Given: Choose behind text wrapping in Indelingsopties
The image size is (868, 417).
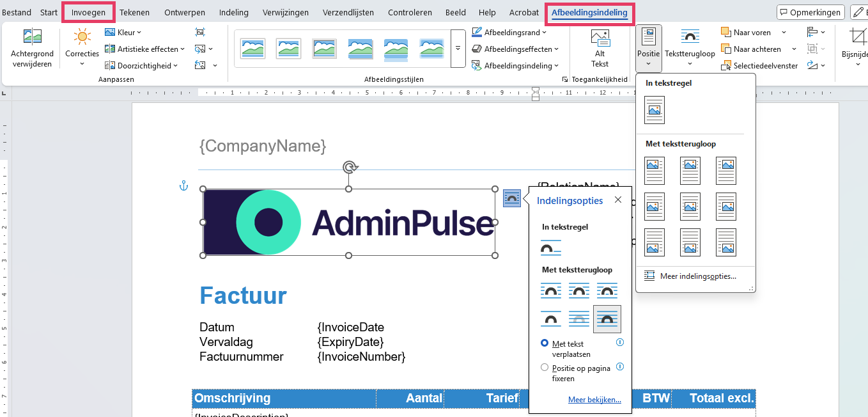Looking at the screenshot, I should [579, 319].
